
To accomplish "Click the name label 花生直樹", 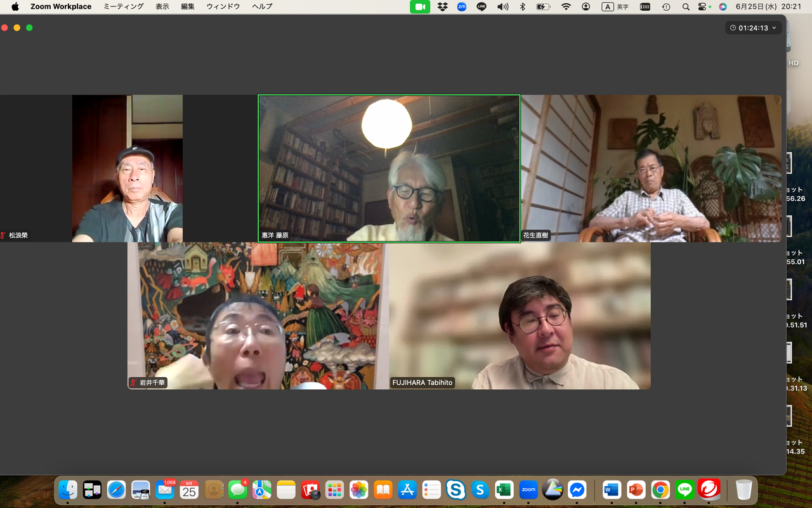I will (x=535, y=235).
